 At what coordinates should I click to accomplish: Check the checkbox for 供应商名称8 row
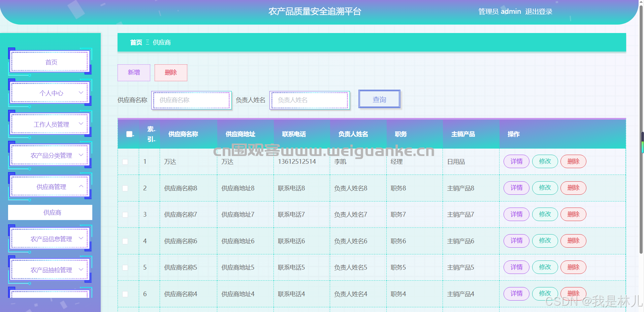[125, 188]
